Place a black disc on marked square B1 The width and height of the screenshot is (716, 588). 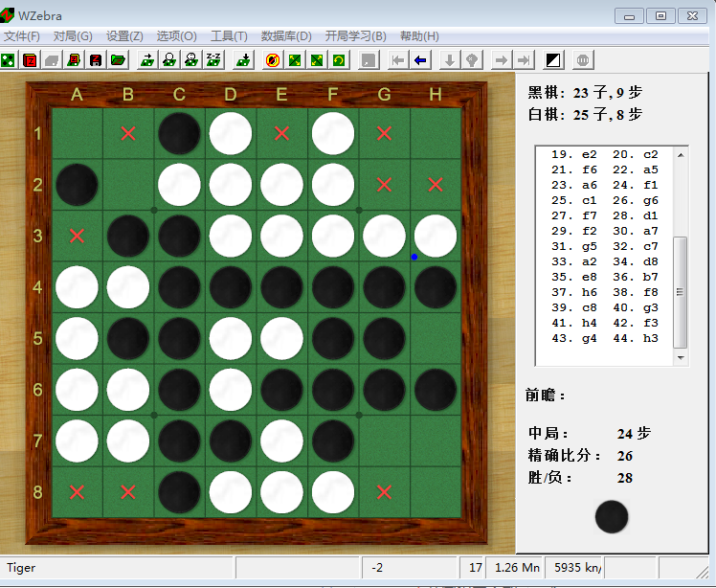click(x=128, y=133)
